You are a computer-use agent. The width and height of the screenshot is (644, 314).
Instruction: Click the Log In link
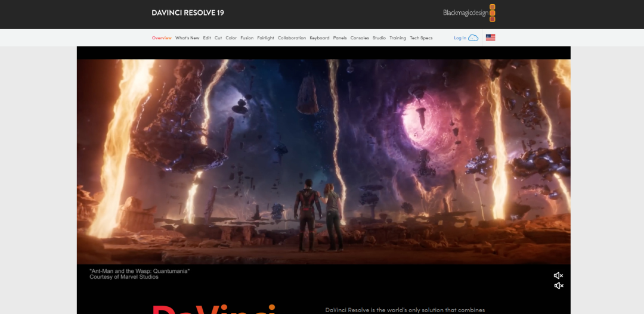(x=460, y=38)
